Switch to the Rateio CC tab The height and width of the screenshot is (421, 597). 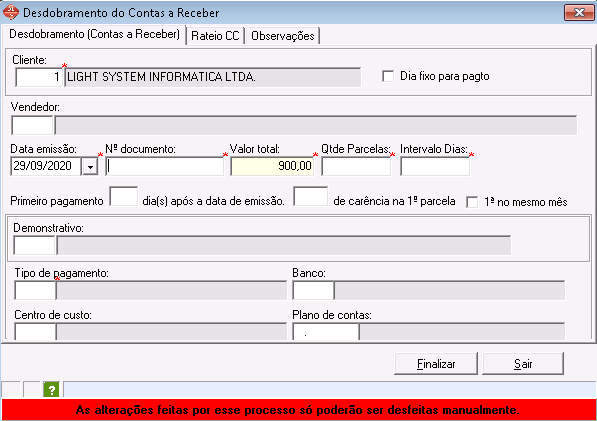tap(215, 36)
